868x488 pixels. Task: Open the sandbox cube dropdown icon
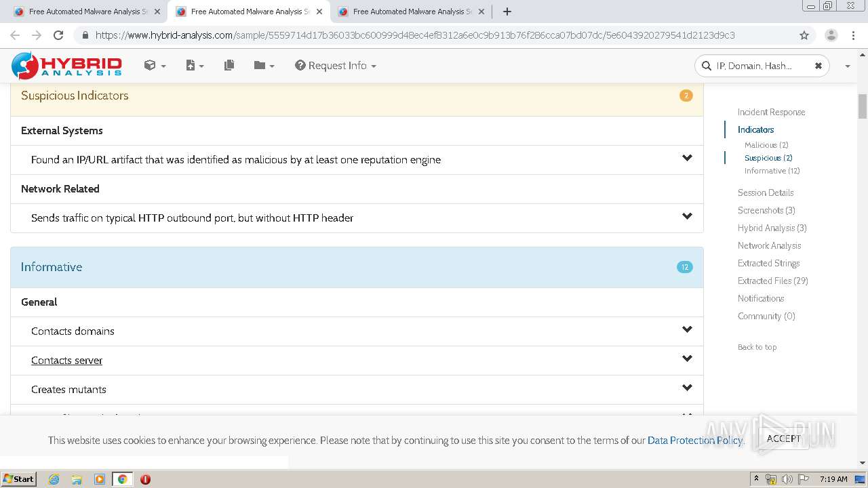pos(155,65)
